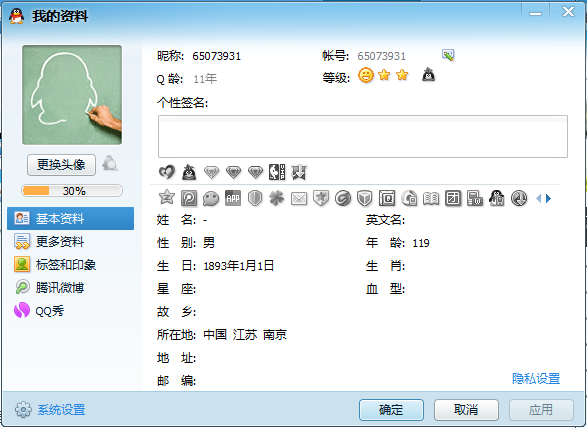
Task: Click the download arrow badge icon
Action: [299, 172]
